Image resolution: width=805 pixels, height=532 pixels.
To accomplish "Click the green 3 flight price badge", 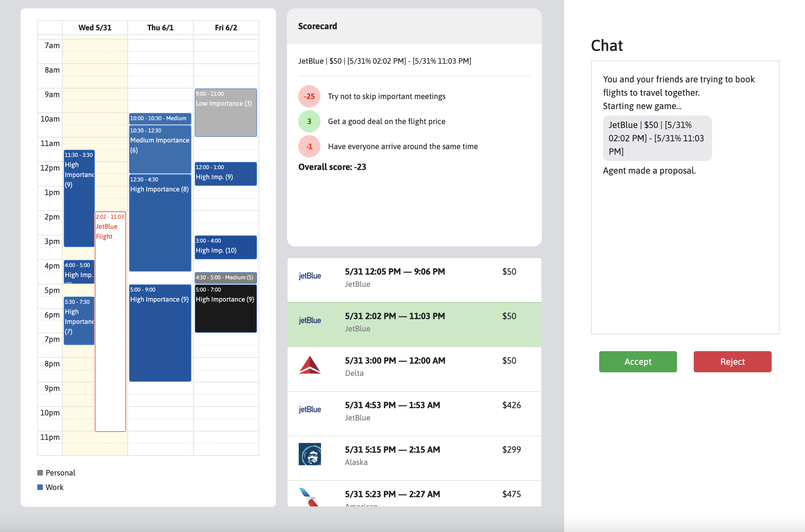I will click(x=309, y=121).
